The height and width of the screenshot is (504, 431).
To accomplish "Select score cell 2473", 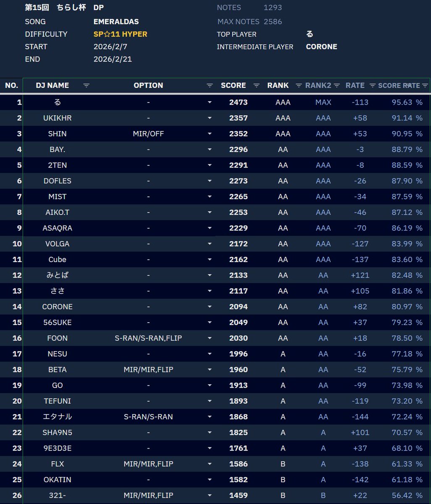I will click(x=239, y=102).
